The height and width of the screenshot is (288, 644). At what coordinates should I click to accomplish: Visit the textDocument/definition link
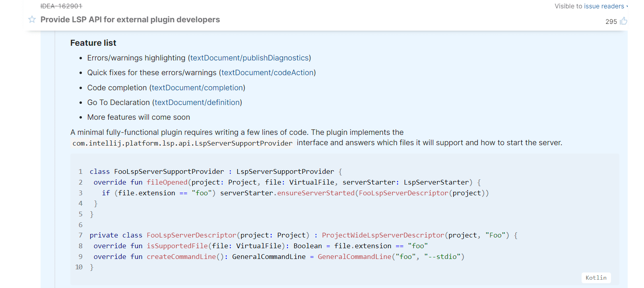pos(197,103)
